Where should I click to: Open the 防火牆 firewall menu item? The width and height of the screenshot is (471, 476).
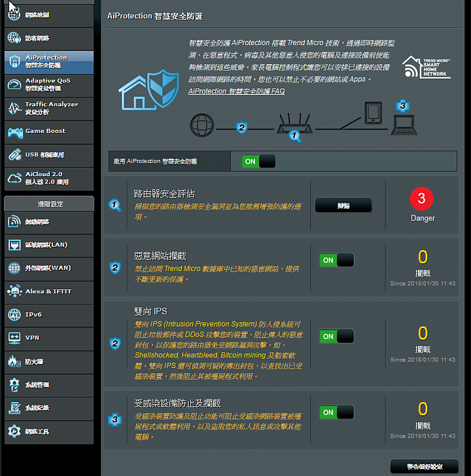[49, 361]
